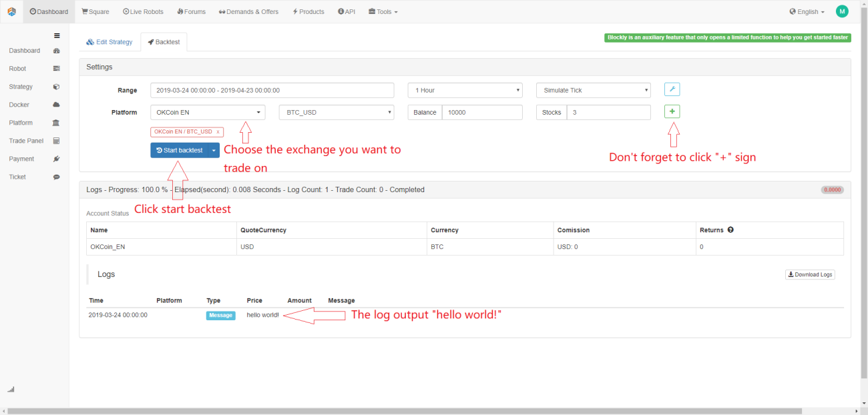
Task: Toggle the sidebar hamburger menu
Action: point(57,35)
